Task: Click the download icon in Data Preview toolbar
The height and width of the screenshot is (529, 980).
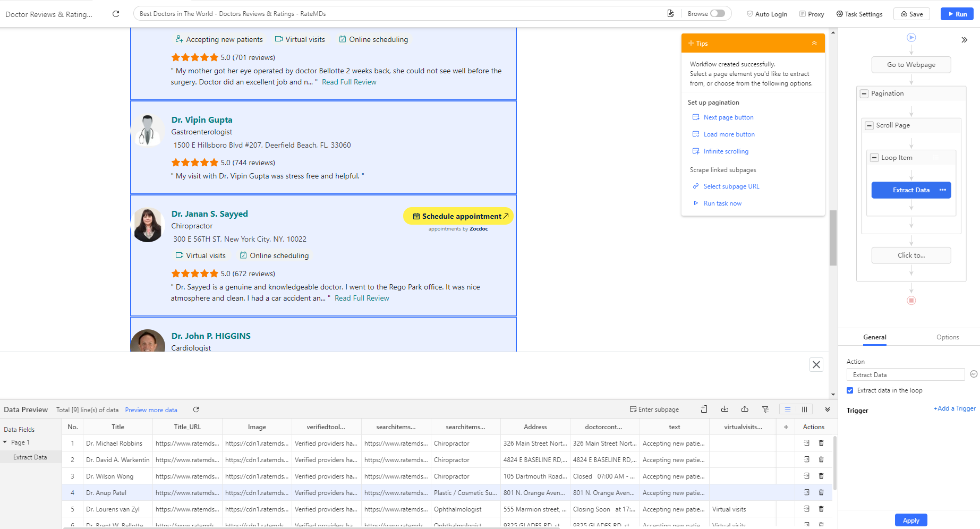Action: tap(725, 409)
